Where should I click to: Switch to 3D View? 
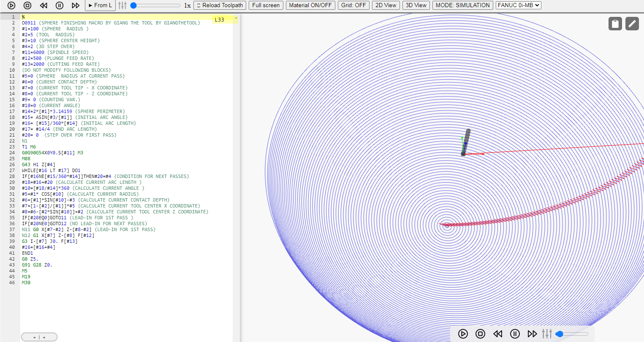click(416, 5)
